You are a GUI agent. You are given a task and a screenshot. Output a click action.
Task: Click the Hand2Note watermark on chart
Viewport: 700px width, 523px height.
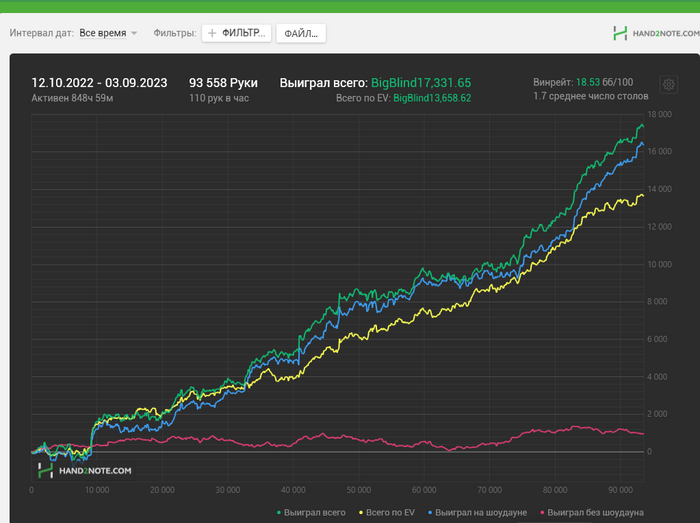tap(84, 470)
